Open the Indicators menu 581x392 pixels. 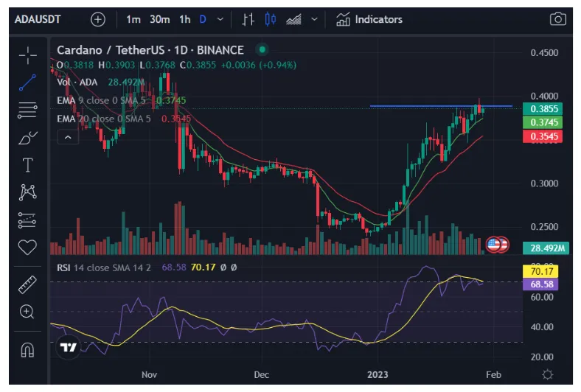pyautogui.click(x=369, y=19)
